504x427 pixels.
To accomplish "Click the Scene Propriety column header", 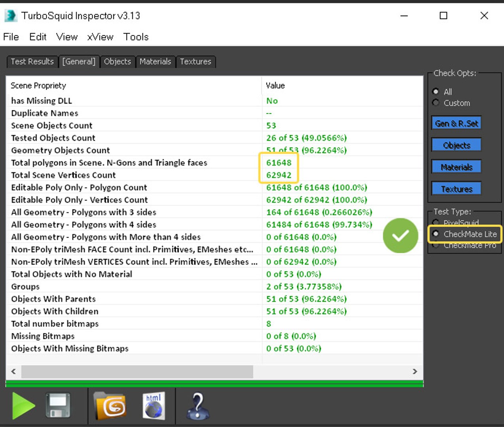I will [134, 85].
